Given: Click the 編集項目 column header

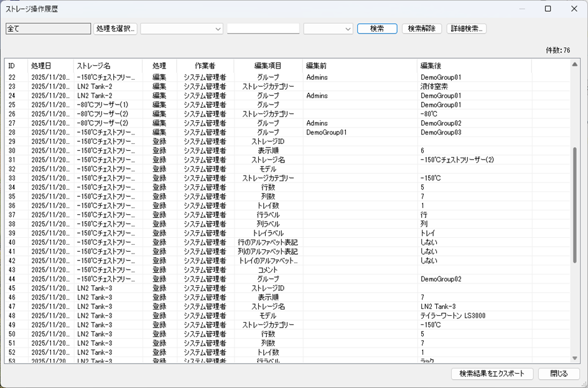Looking at the screenshot, I should tap(268, 65).
